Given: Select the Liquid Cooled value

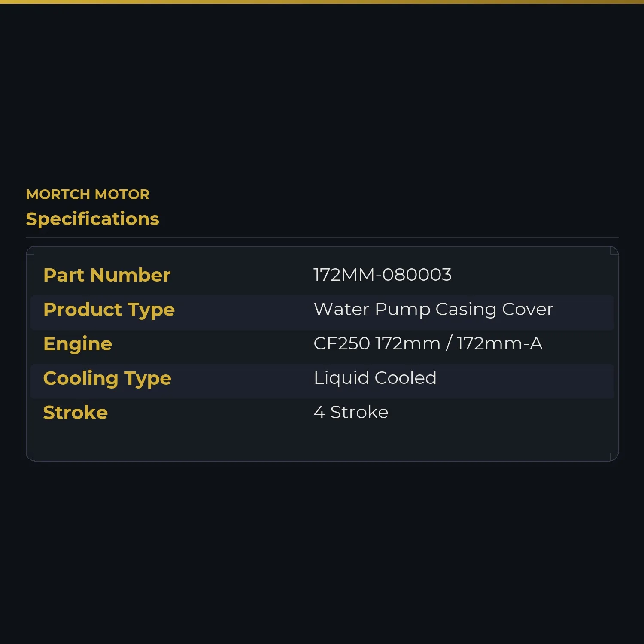Looking at the screenshot, I should [375, 378].
